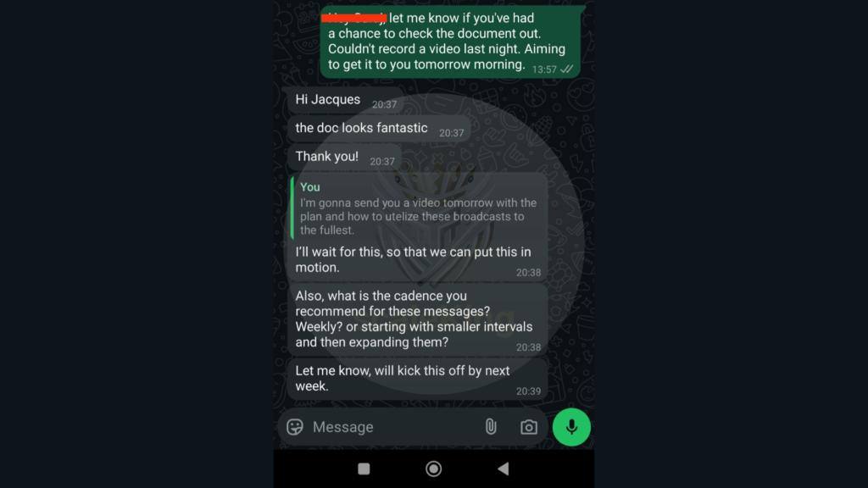Select the 'Thank you!' message bubble
The width and height of the screenshot is (868, 488).
click(344, 157)
